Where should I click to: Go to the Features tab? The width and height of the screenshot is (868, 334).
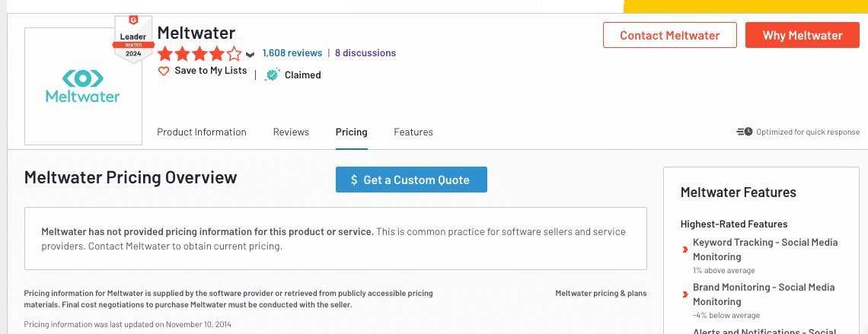tap(413, 132)
